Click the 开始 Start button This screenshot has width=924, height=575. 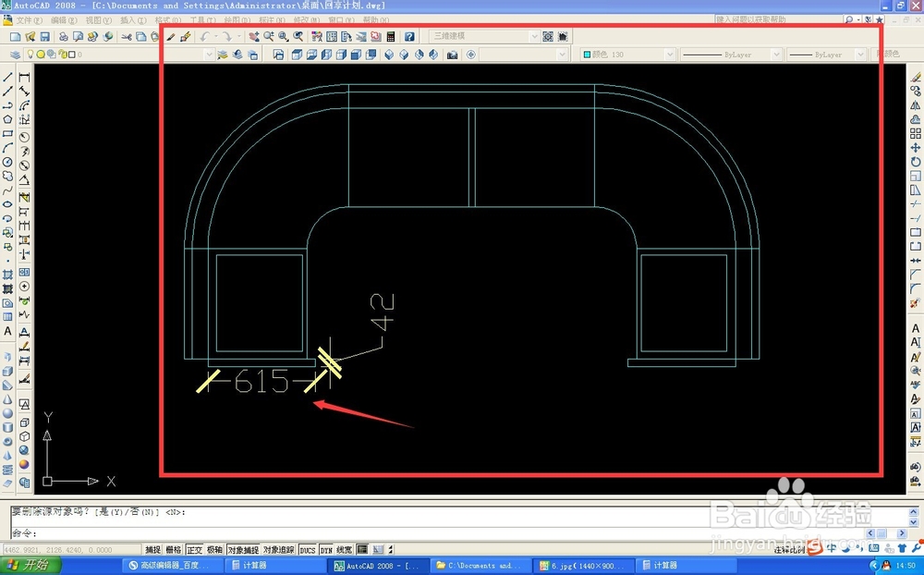[30, 565]
